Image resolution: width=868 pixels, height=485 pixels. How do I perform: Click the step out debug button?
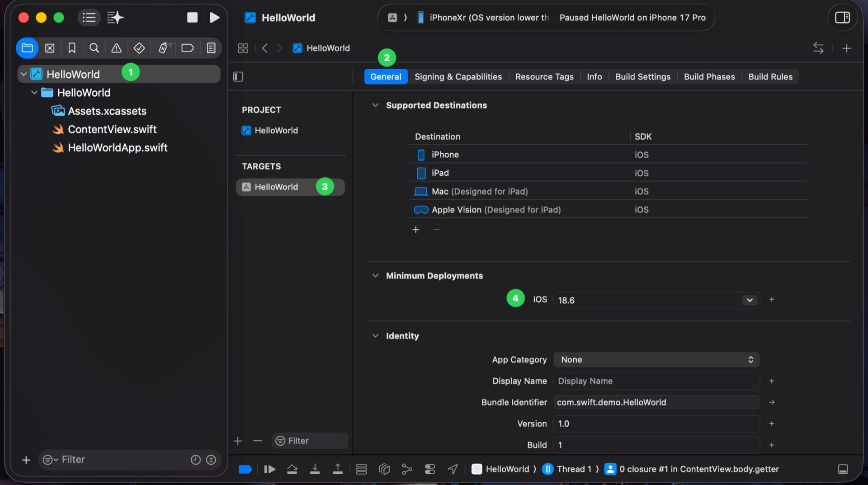pyautogui.click(x=338, y=469)
